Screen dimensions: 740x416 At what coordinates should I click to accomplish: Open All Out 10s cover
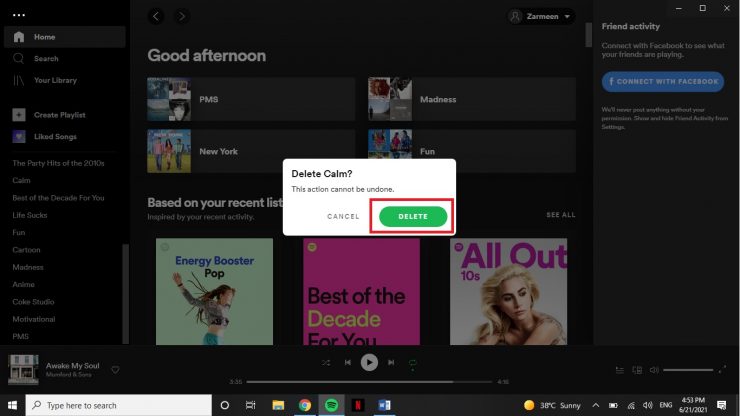pos(508,291)
